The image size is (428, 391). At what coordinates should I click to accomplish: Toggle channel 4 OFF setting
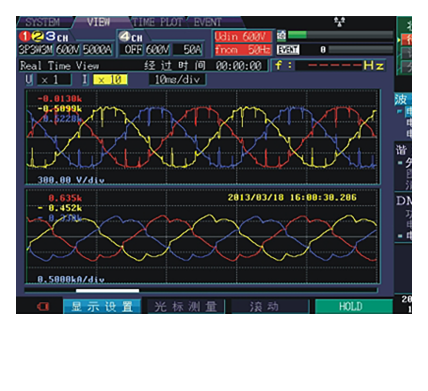tap(133, 50)
